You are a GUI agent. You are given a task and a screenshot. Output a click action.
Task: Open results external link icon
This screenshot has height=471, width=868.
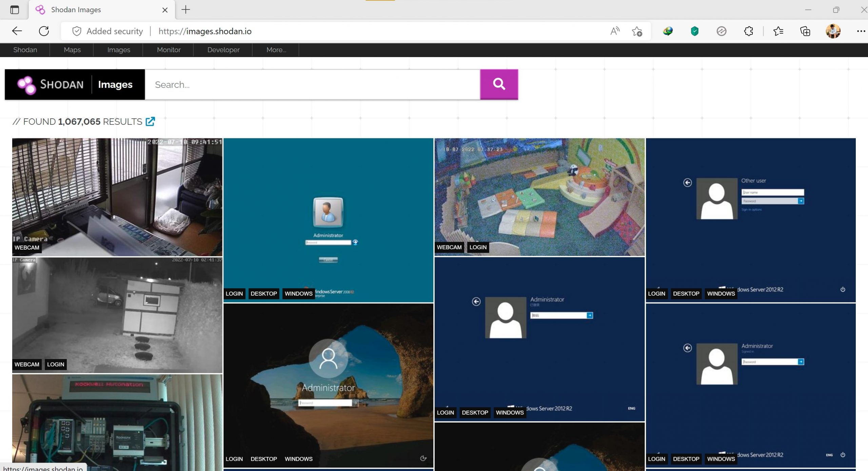point(150,121)
